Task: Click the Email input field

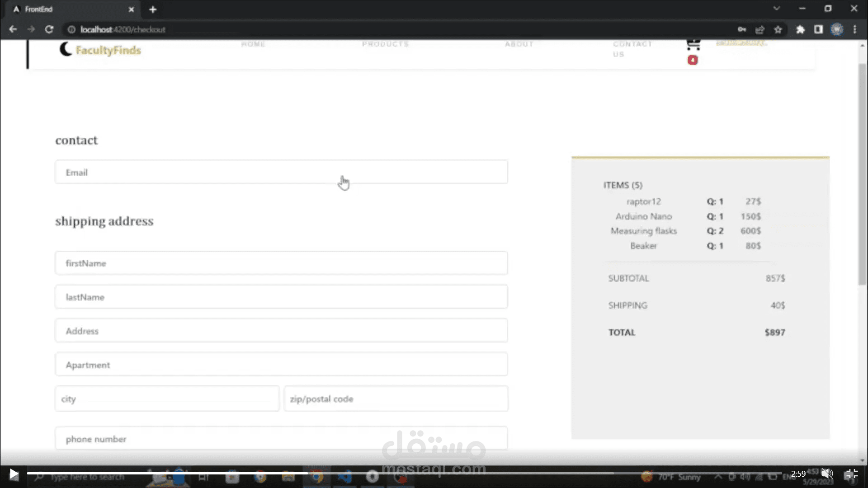Action: [x=281, y=172]
